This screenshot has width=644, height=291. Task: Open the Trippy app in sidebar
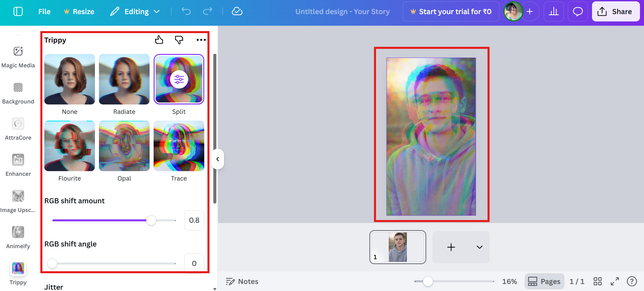coord(18,274)
